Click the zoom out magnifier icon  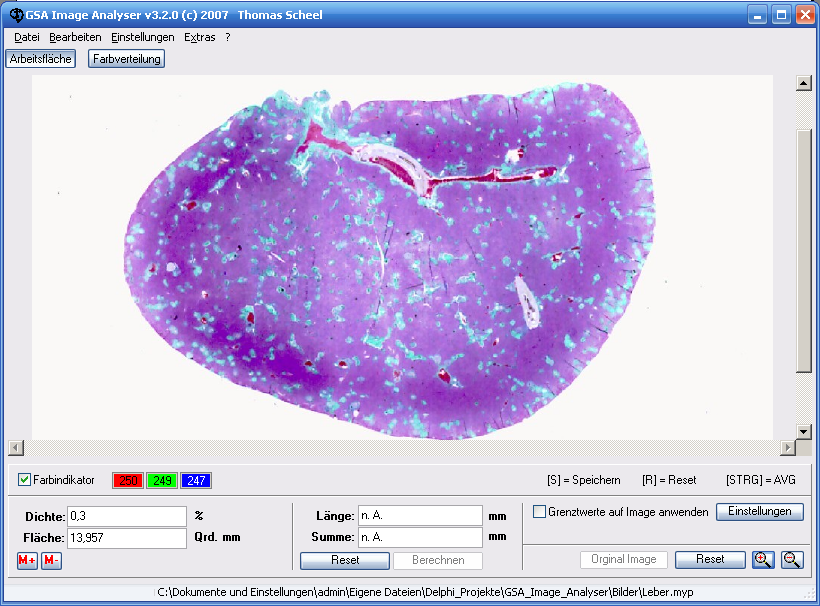pyautogui.click(x=792, y=559)
